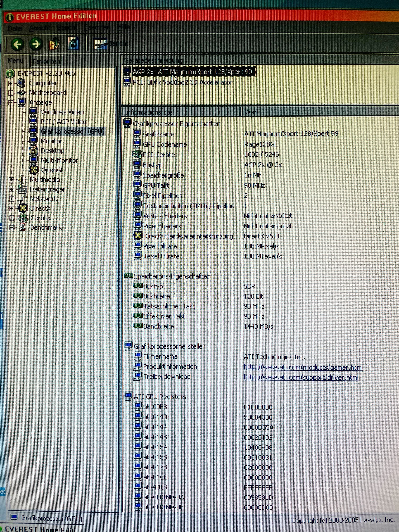Click the Grafikprozessorhersteller group icon

[128, 346]
